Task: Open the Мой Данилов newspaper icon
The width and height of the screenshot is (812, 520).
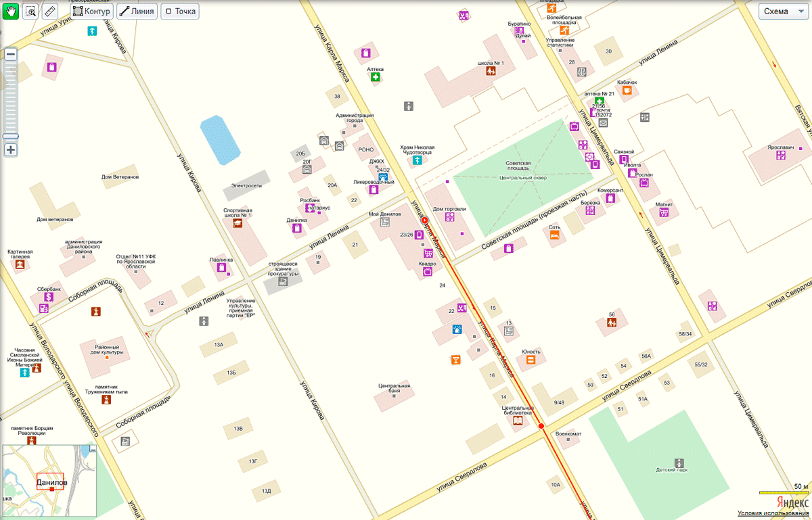Action: pyautogui.click(x=384, y=222)
